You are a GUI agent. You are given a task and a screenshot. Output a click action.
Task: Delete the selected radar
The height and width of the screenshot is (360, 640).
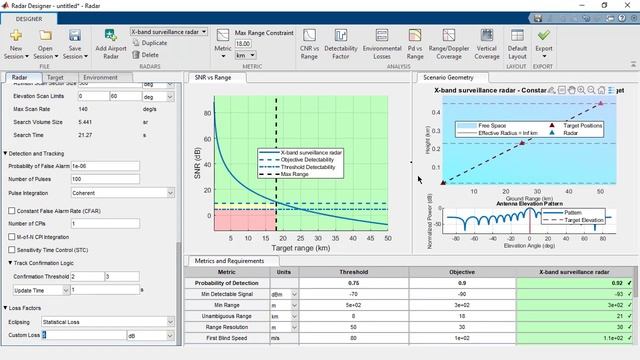146,55
